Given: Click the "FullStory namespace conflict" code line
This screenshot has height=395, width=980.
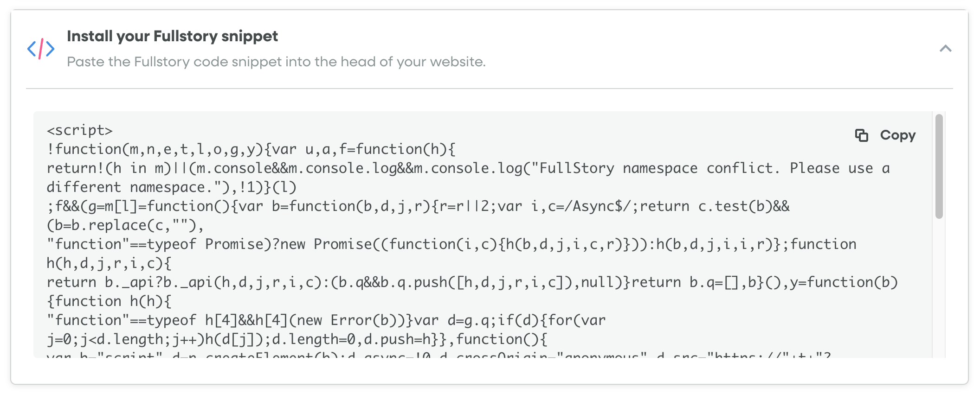Looking at the screenshot, I should click(468, 168).
